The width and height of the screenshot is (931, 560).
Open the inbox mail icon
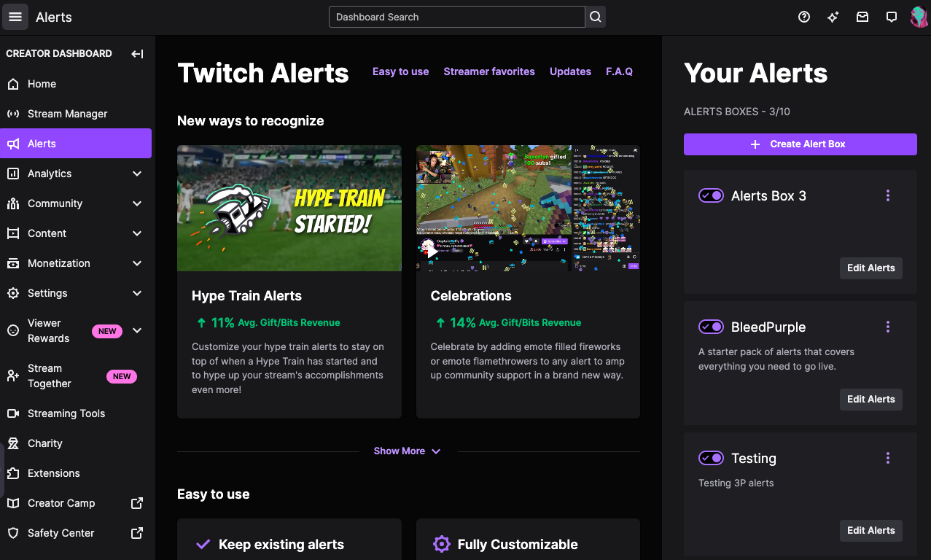[x=862, y=17]
